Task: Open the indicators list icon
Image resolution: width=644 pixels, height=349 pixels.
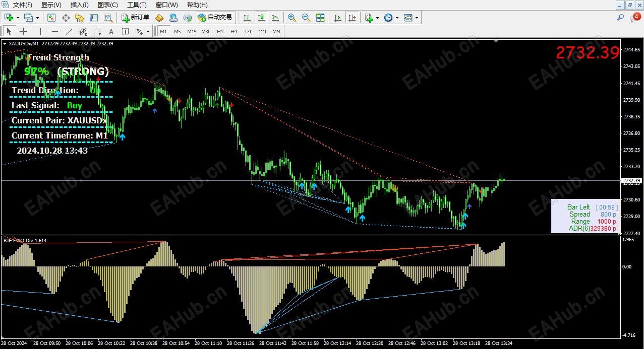Action: click(369, 18)
